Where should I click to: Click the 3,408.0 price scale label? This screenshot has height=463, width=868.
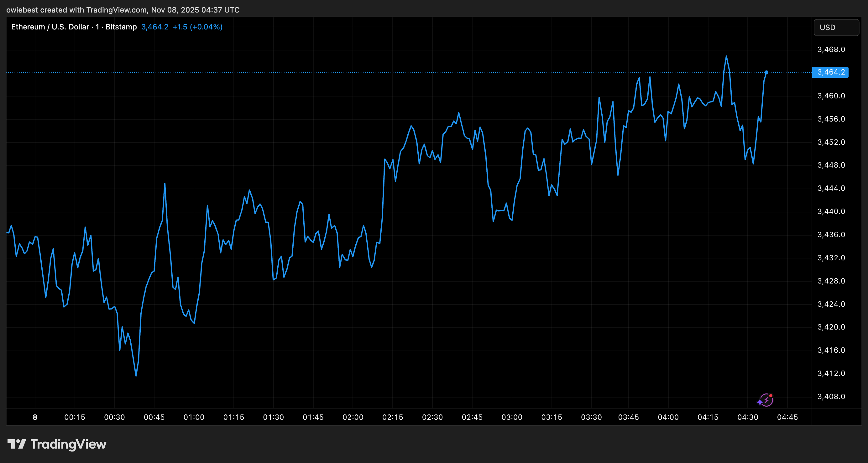831,396
